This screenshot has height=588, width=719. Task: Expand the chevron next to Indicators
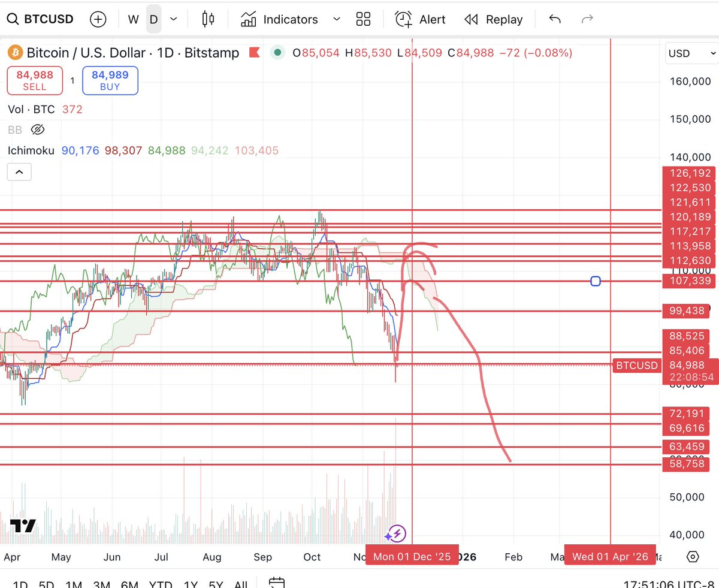click(336, 19)
